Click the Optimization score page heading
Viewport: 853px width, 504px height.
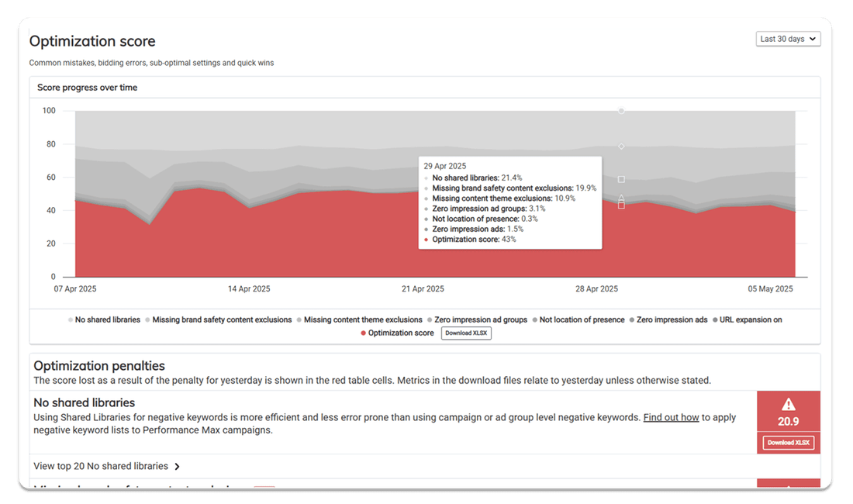coord(92,41)
